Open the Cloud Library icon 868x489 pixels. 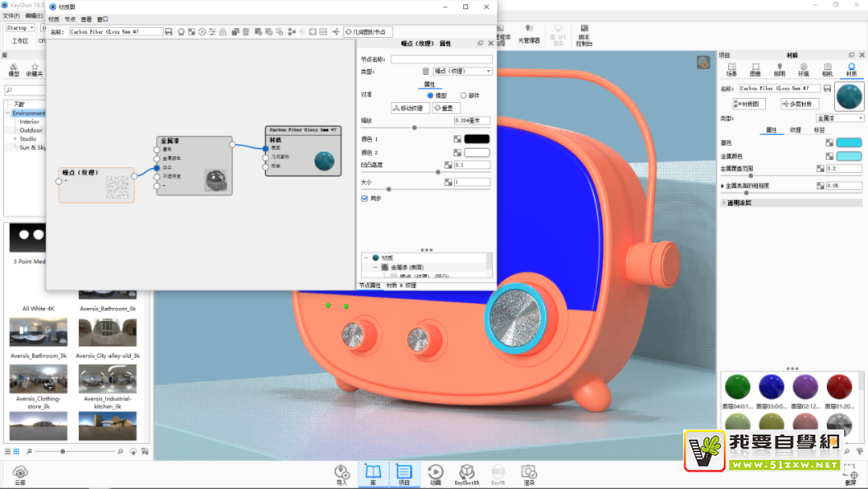coord(20,472)
